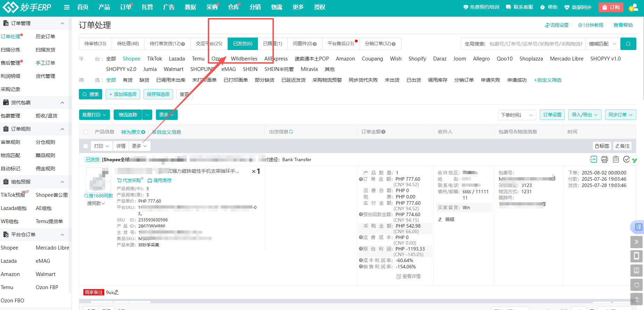Click the clipboard checklist icon in order row
Screen dimensions: 644x310
pyautogui.click(x=616, y=159)
